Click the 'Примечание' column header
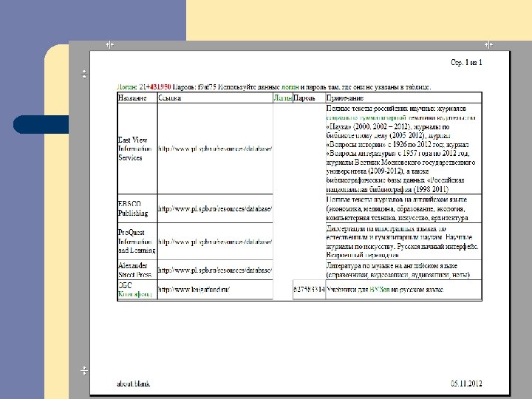 coord(403,98)
